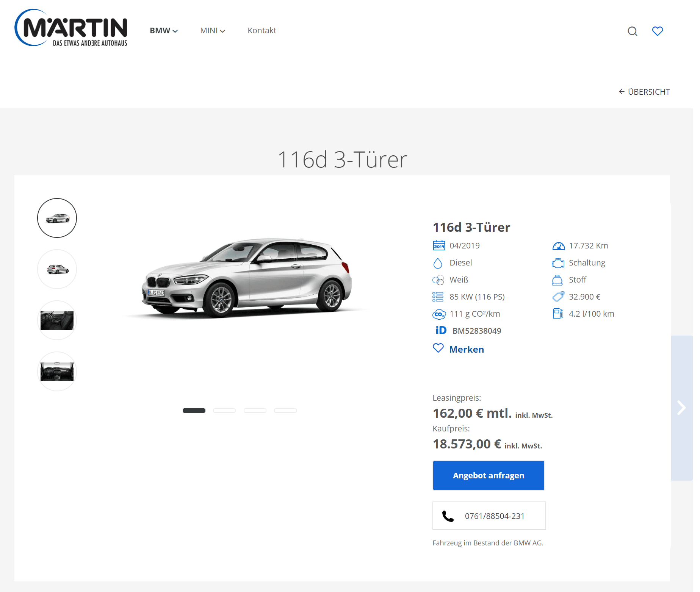Image resolution: width=700 pixels, height=592 pixels.
Task: Click the 18.573,00 € purchase price
Action: [x=467, y=444]
